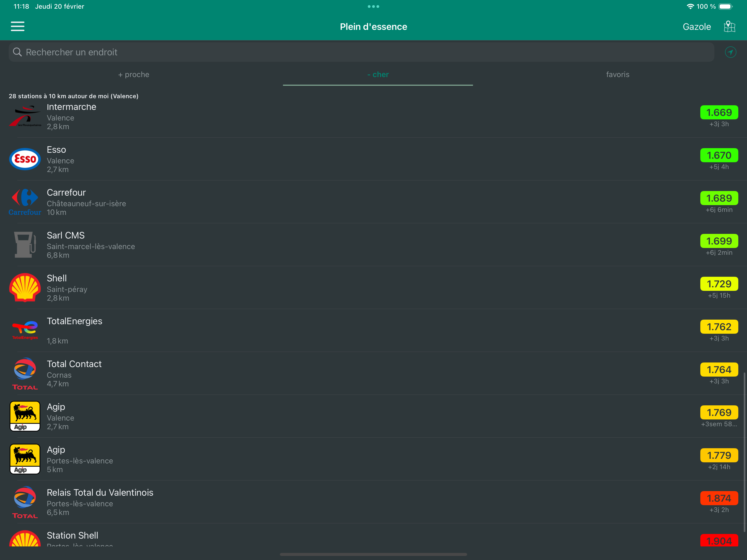The width and height of the screenshot is (747, 560).
Task: Select the - cher tab
Action: point(378,74)
